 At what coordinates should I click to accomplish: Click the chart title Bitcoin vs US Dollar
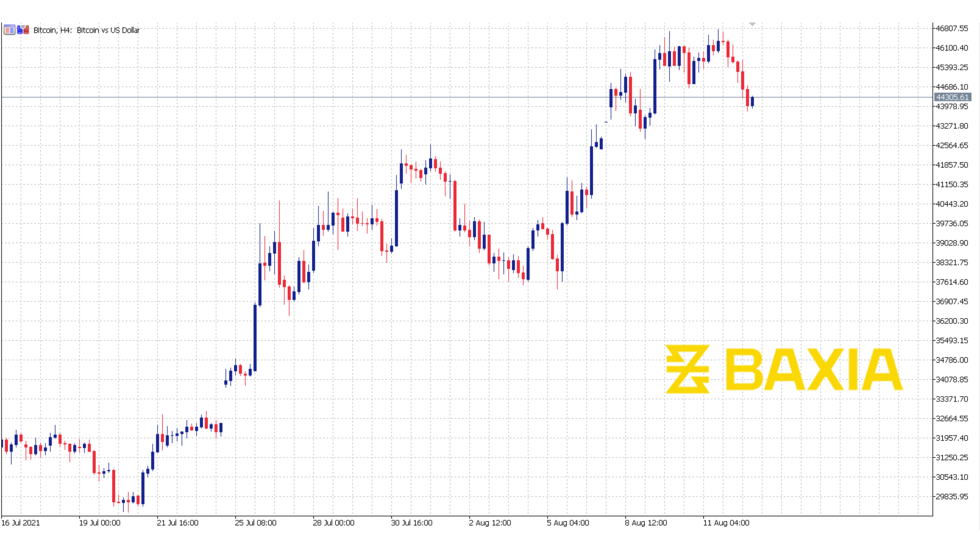[x=108, y=30]
